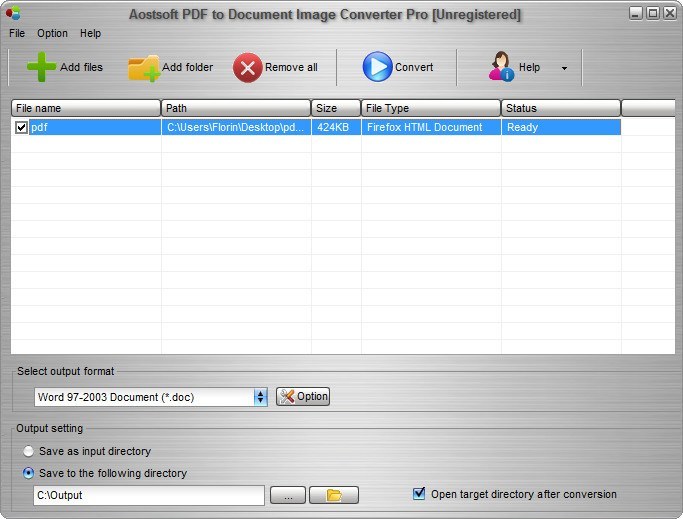Maximize the converter window
Image resolution: width=683 pixels, height=519 pixels.
click(653, 13)
